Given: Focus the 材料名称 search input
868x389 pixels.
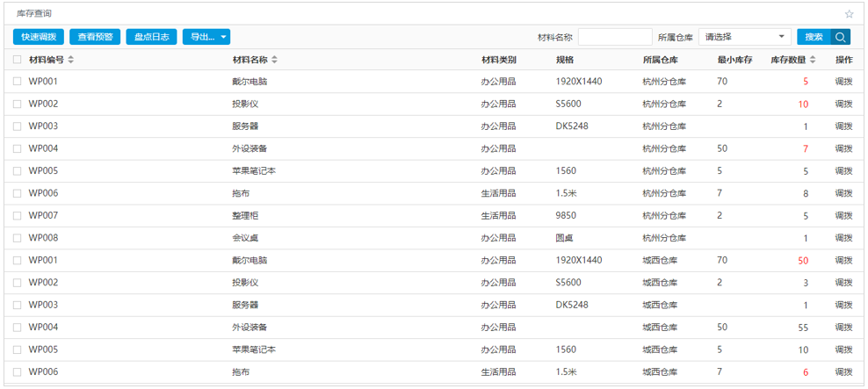Looking at the screenshot, I should point(614,37).
